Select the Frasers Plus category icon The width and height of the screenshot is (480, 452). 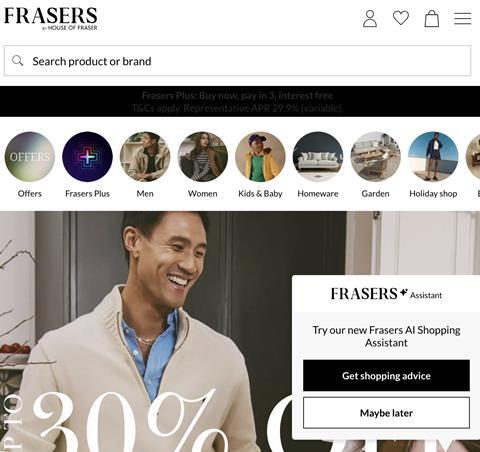87,157
